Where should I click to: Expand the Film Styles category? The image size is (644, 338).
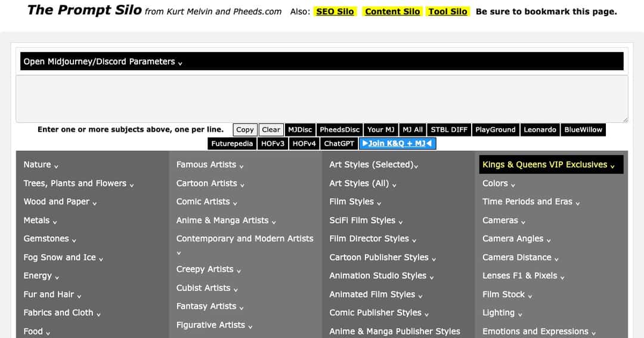[x=355, y=201]
